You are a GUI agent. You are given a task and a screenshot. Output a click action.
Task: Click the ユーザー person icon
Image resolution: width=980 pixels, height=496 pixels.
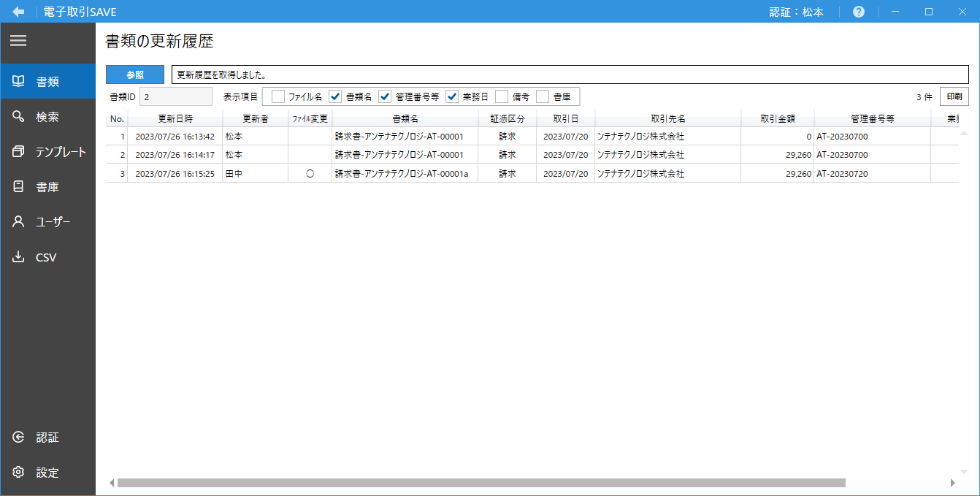tap(19, 222)
